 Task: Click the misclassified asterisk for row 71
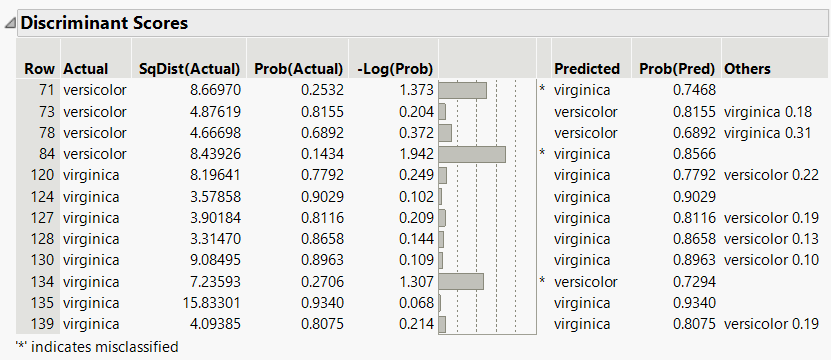542,91
